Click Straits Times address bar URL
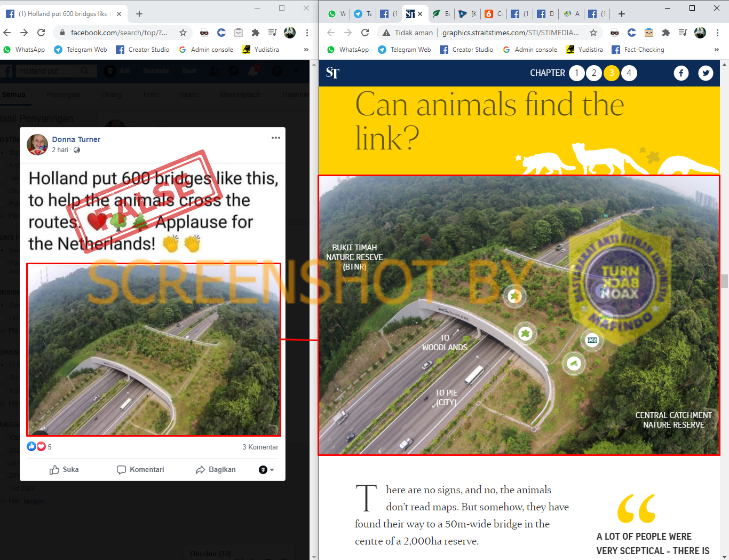 511,33
